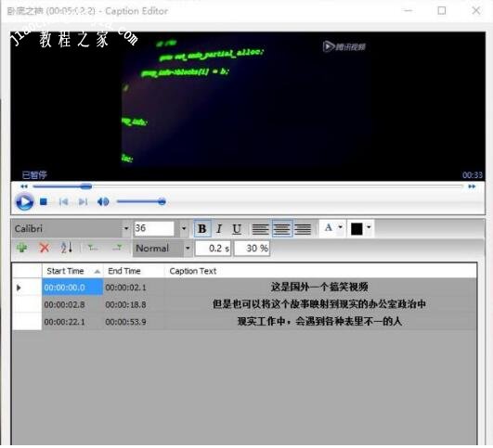
Task: Select end time cell 00:00:02.1
Action: (134, 288)
